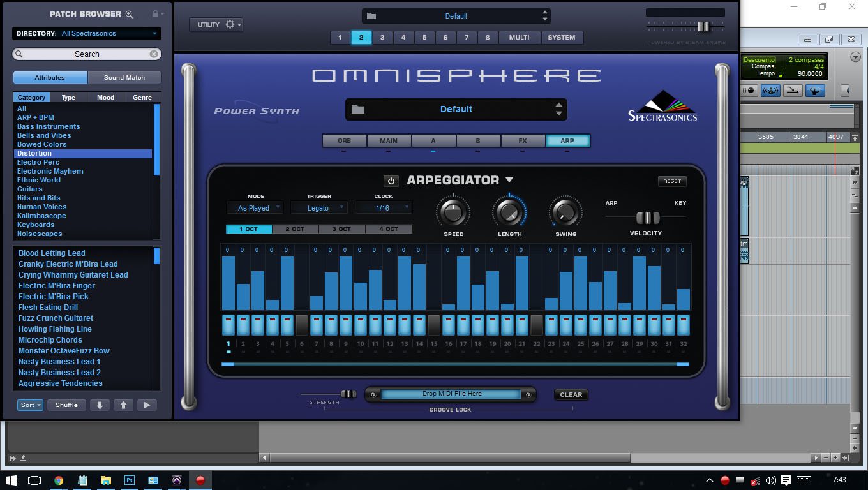868x490 pixels.
Task: Toggle arpeggiator step 6 on
Action: point(302,325)
